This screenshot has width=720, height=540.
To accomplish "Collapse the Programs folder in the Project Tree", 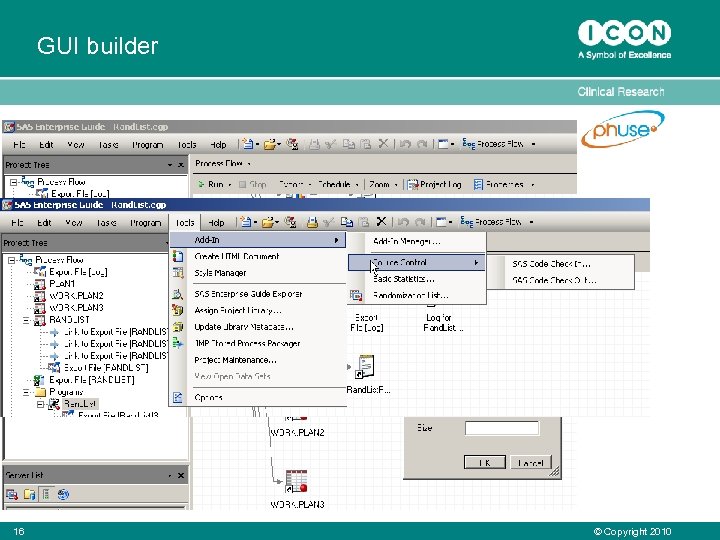I will [27, 393].
